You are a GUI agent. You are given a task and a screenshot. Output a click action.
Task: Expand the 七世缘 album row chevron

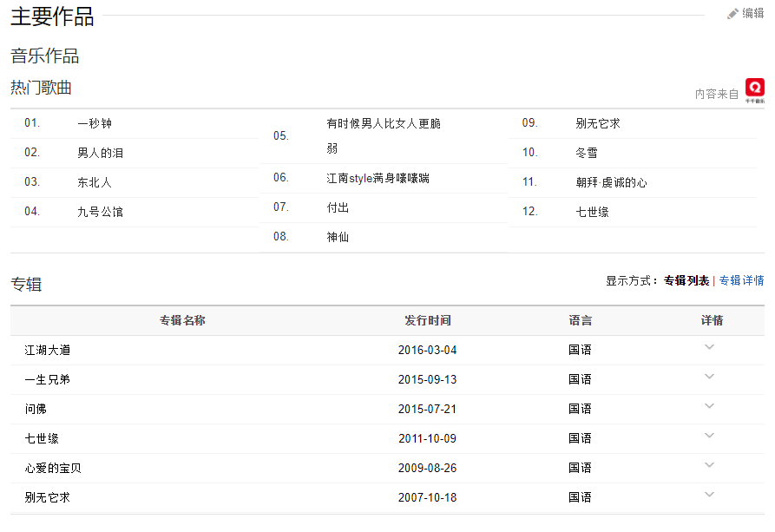(x=709, y=436)
